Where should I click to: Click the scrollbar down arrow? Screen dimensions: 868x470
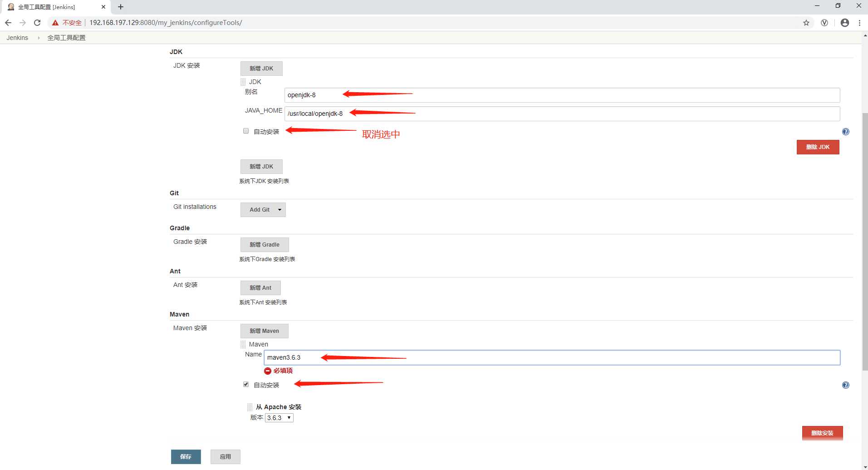pyautogui.click(x=865, y=466)
